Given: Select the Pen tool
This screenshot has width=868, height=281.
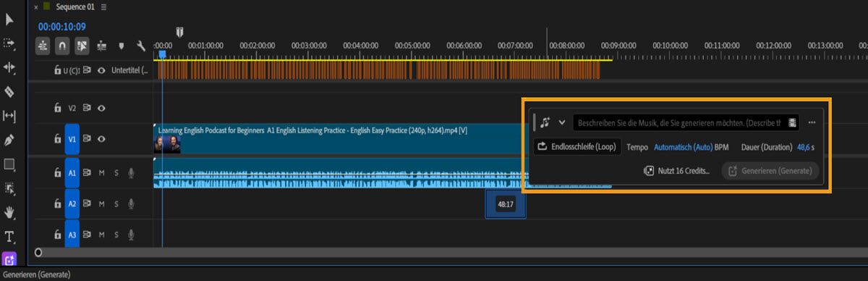Looking at the screenshot, I should [9, 140].
